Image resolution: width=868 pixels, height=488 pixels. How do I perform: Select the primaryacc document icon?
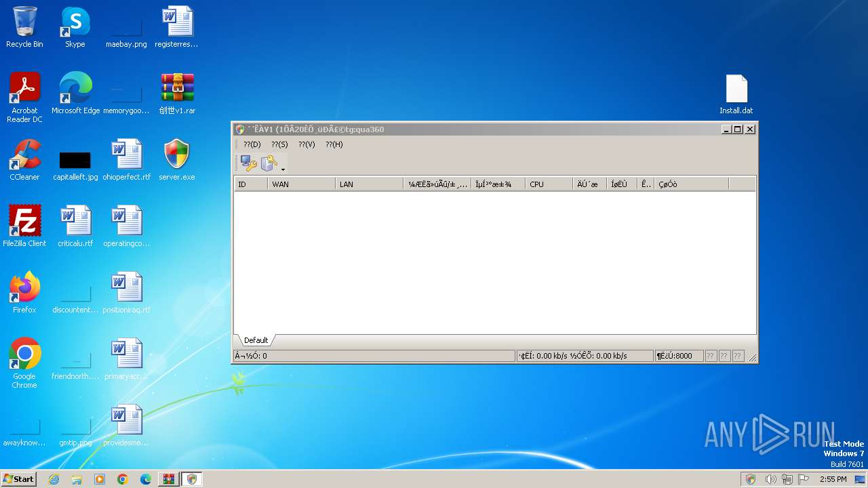(126, 359)
